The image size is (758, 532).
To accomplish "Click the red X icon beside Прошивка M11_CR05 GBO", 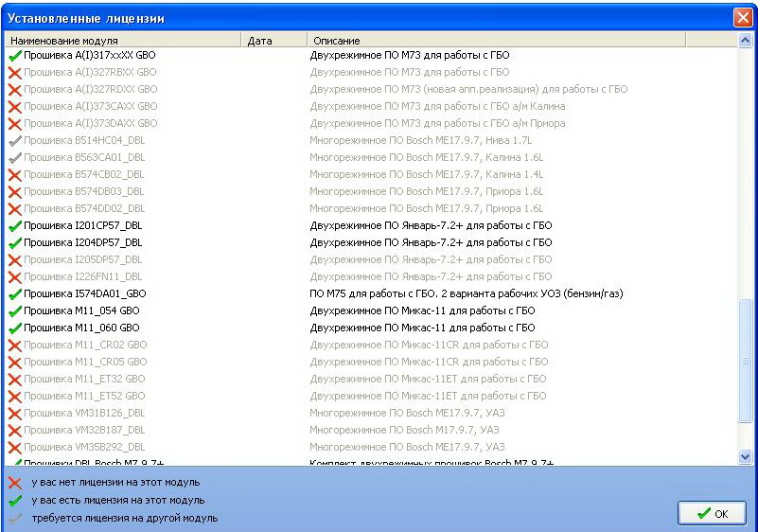I will click(x=15, y=363).
